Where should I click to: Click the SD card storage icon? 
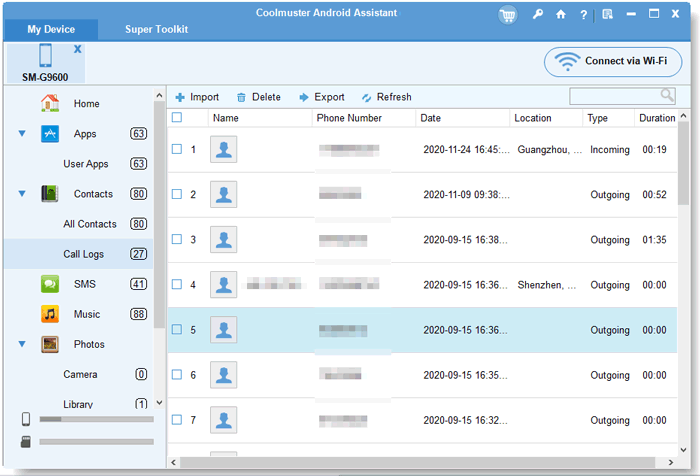26,442
